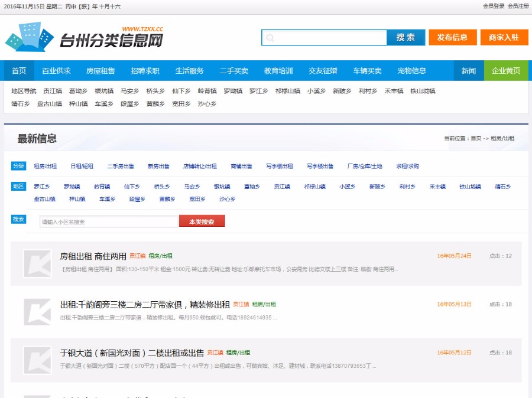
Task: Filter by 店铺转让/出租 category
Action: [200, 166]
